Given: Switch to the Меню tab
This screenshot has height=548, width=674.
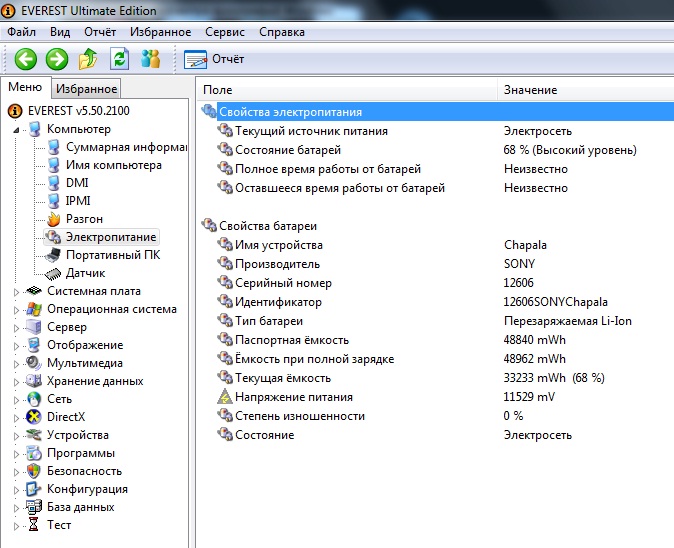Looking at the screenshot, I should point(25,87).
